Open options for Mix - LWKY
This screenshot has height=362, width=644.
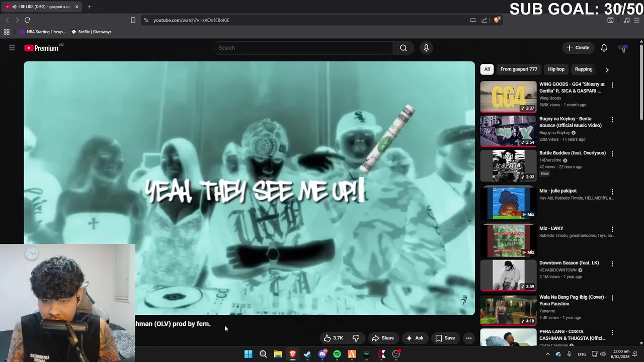tap(612, 229)
